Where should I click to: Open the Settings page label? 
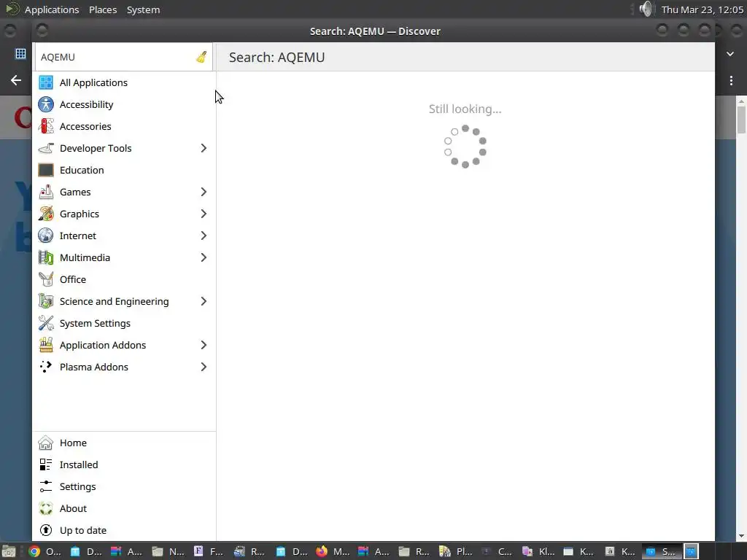point(77,486)
